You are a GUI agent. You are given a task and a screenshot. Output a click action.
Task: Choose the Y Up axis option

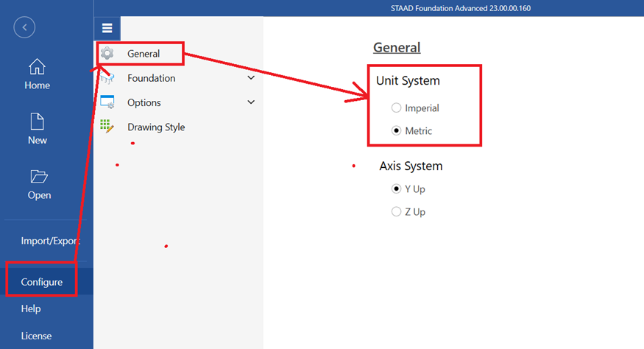(x=397, y=188)
